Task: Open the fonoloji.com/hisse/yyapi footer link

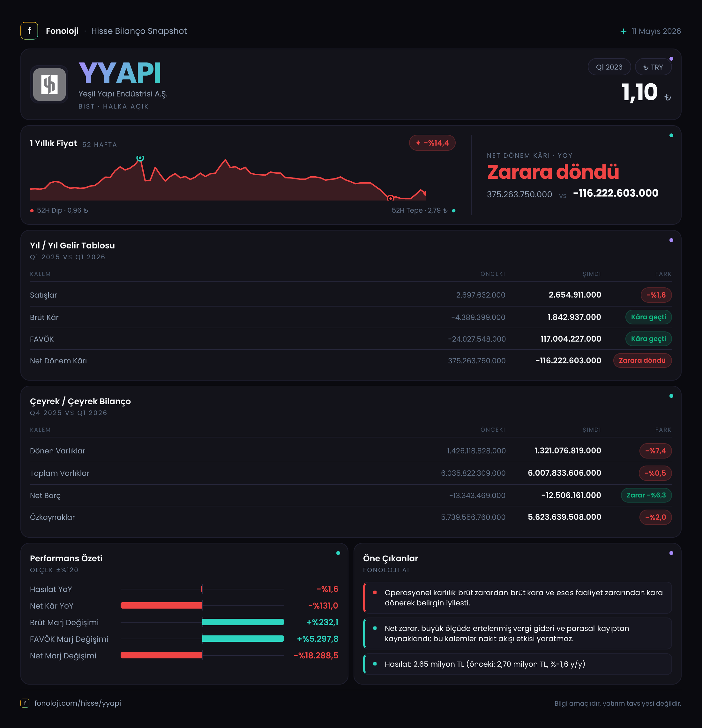Action: coord(78,703)
